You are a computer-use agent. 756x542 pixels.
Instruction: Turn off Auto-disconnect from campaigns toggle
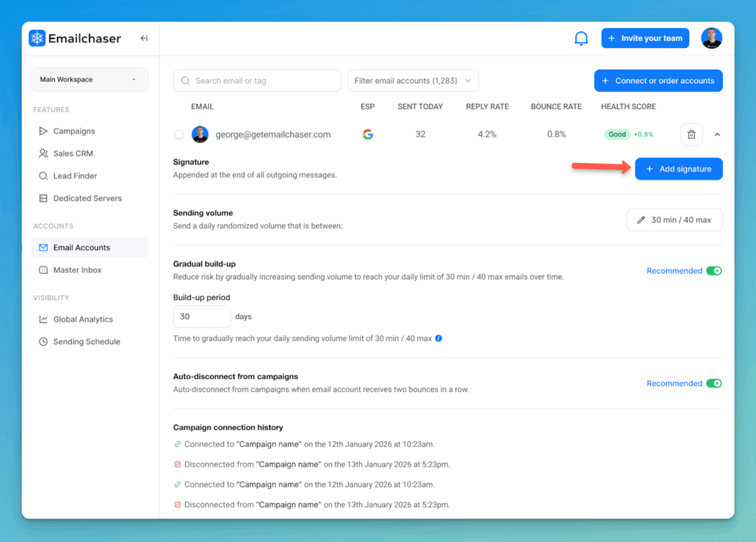(714, 383)
